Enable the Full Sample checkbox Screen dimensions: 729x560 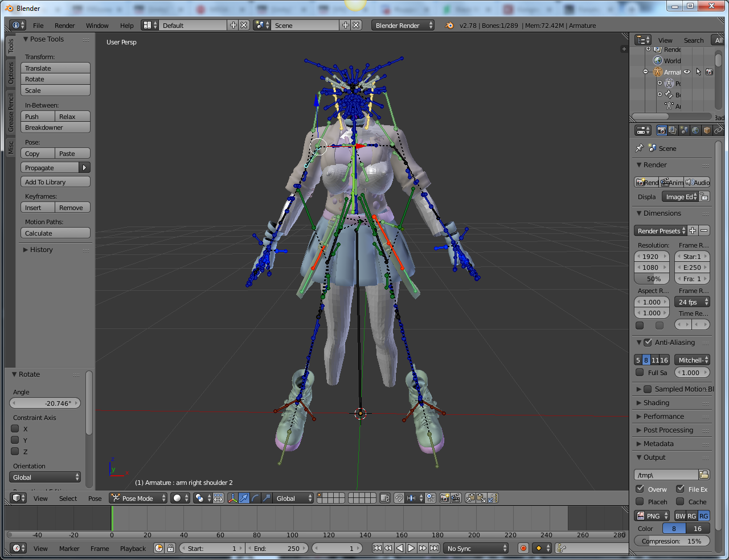click(640, 372)
